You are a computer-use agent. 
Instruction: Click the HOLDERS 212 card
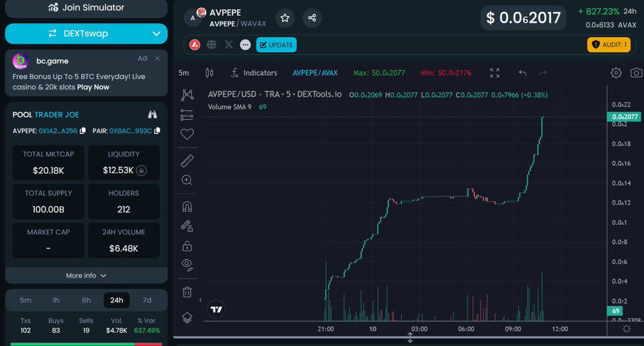[123, 202]
